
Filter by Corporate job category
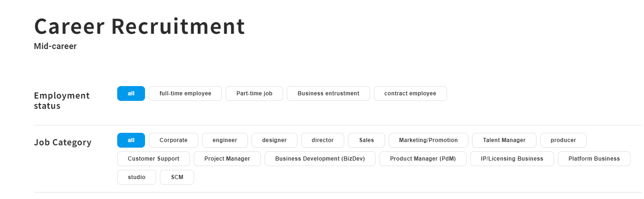tap(173, 140)
